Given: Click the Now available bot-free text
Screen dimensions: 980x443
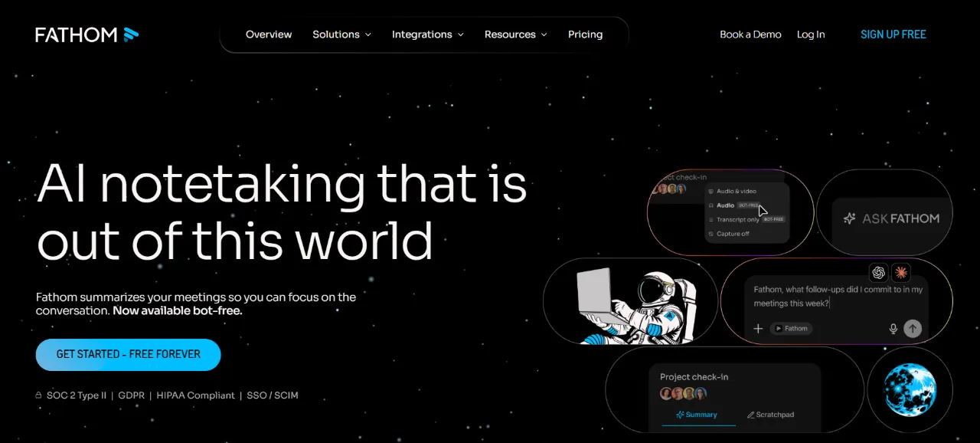Looking at the screenshot, I should click(177, 311).
